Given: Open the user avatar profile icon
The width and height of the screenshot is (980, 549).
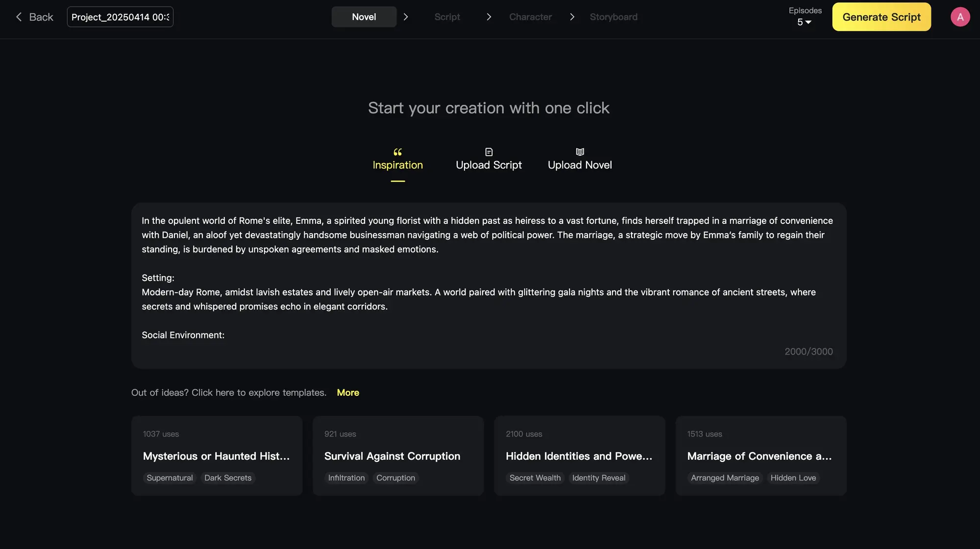Looking at the screenshot, I should (960, 17).
